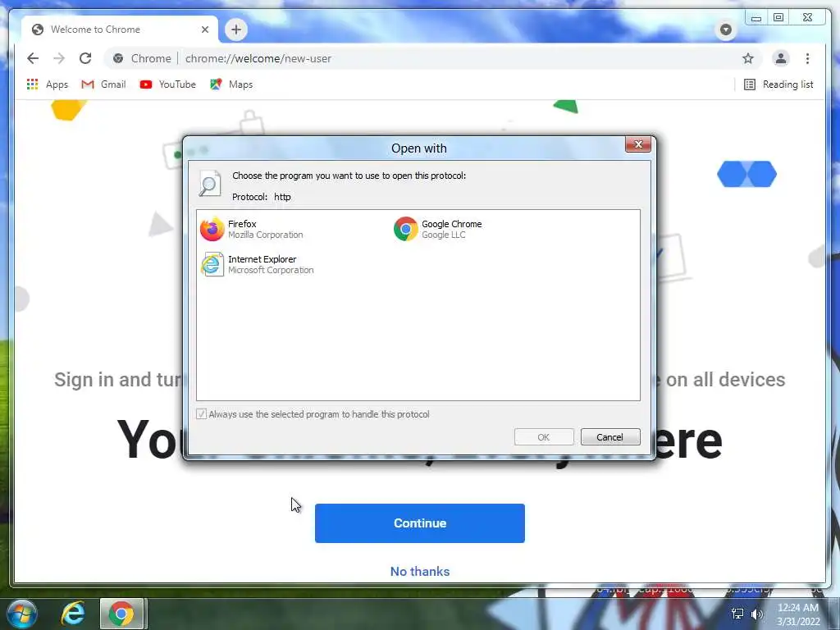Close the Open with dialog with X
The height and width of the screenshot is (630, 840).
click(638, 144)
